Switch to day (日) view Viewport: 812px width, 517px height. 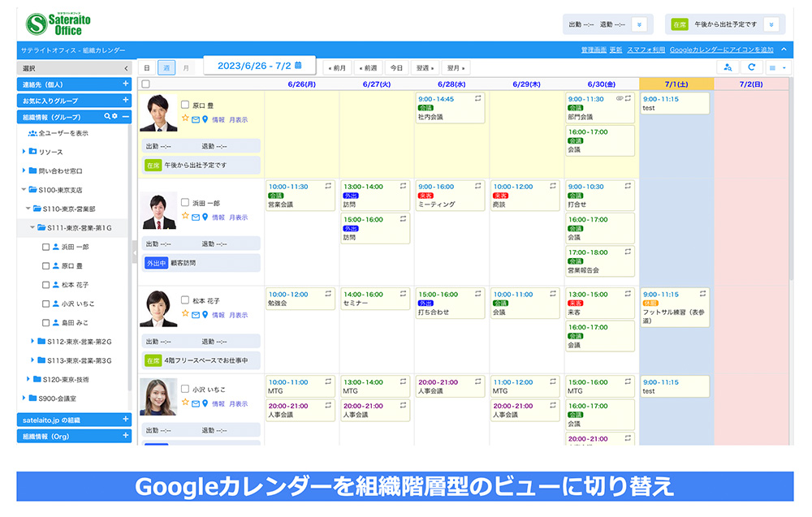coord(146,68)
